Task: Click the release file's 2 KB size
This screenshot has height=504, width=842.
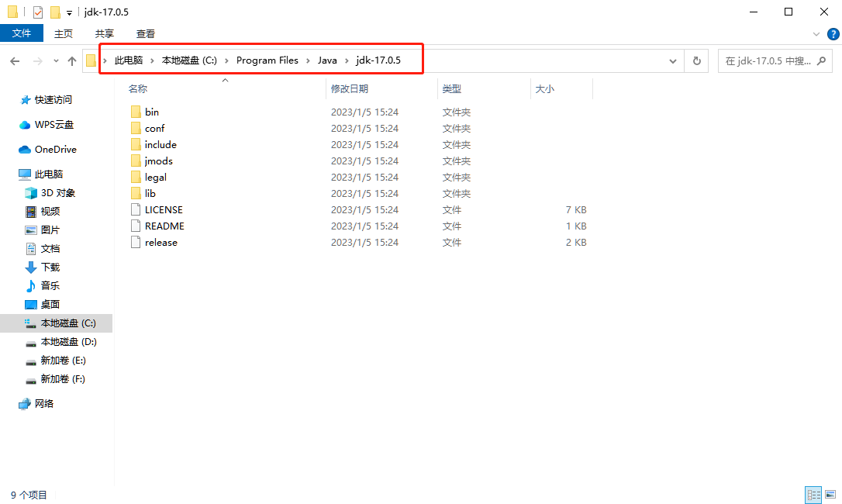Action: coord(575,243)
